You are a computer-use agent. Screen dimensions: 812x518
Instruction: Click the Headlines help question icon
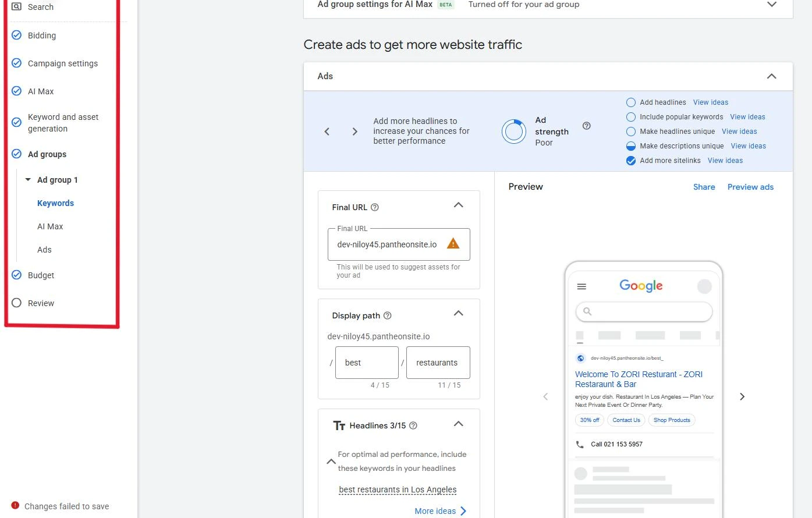pyautogui.click(x=413, y=425)
